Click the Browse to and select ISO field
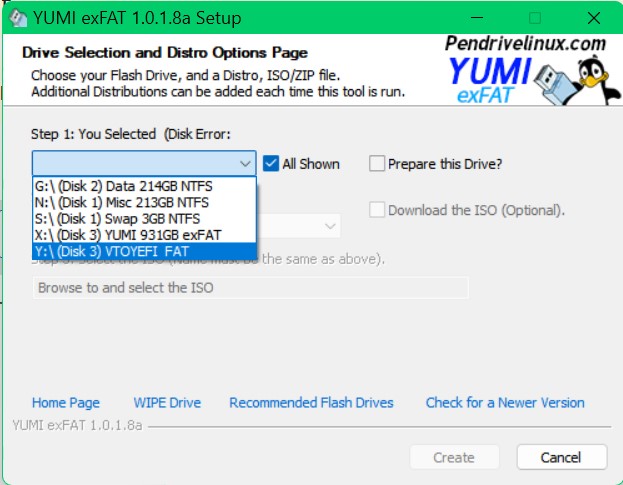The image size is (623, 485). click(244, 288)
